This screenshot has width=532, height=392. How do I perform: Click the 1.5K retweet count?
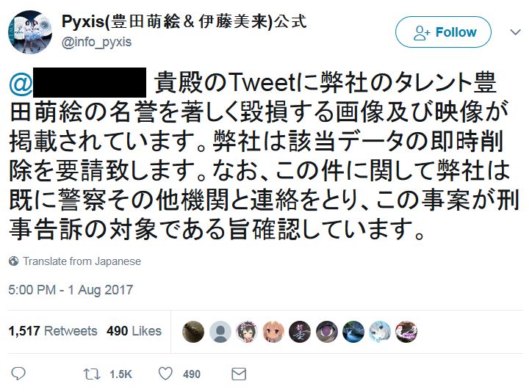pos(121,374)
